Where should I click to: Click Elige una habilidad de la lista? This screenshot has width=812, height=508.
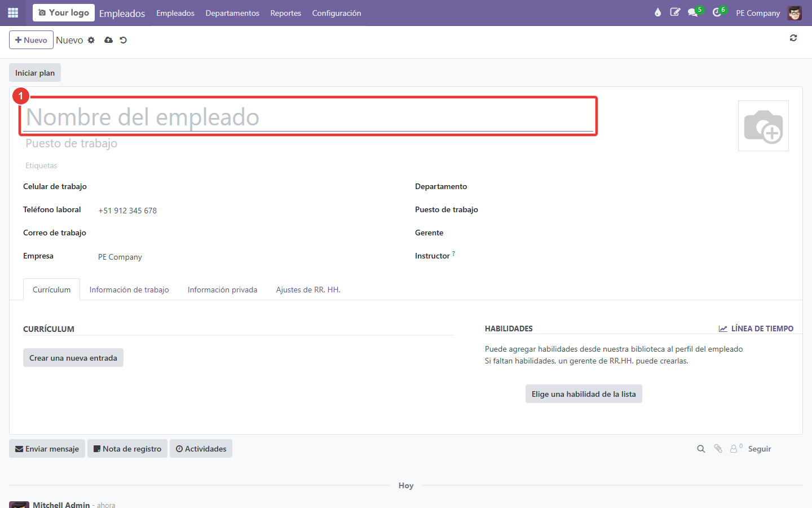[584, 394]
